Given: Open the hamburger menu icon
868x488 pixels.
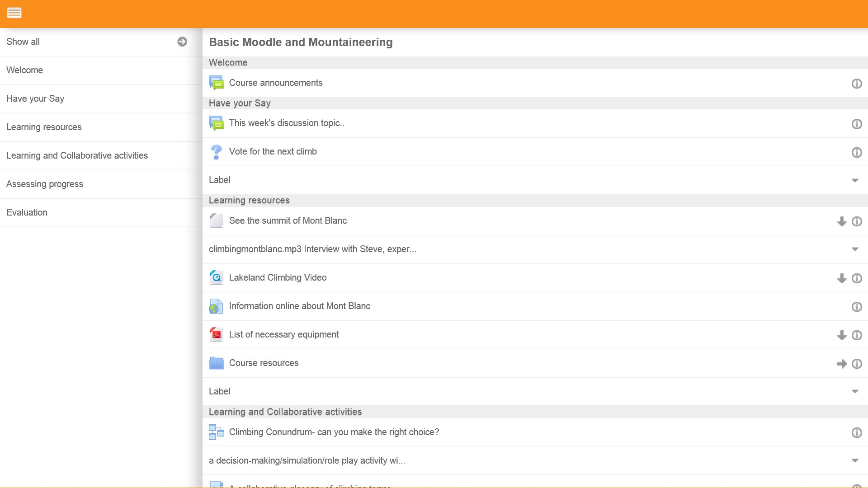Looking at the screenshot, I should (x=14, y=13).
